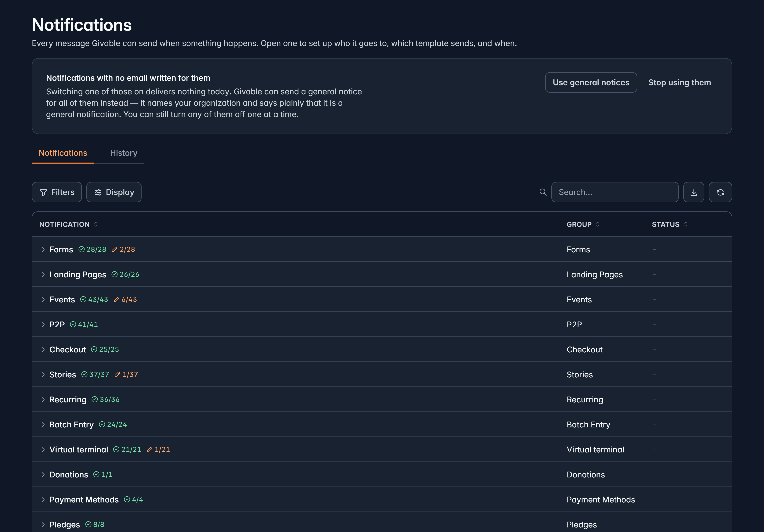Click the Donations 1/1 checkmark badge
The width and height of the screenshot is (764, 532).
pyautogui.click(x=103, y=474)
